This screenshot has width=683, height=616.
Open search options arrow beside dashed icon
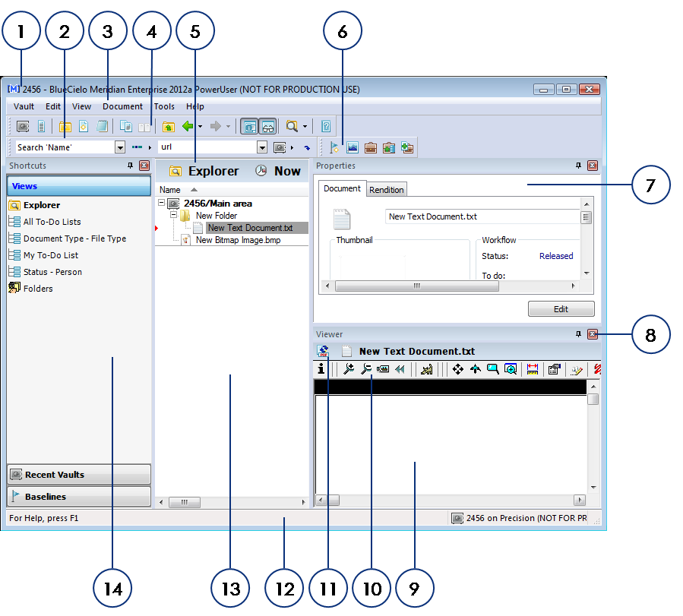150,147
